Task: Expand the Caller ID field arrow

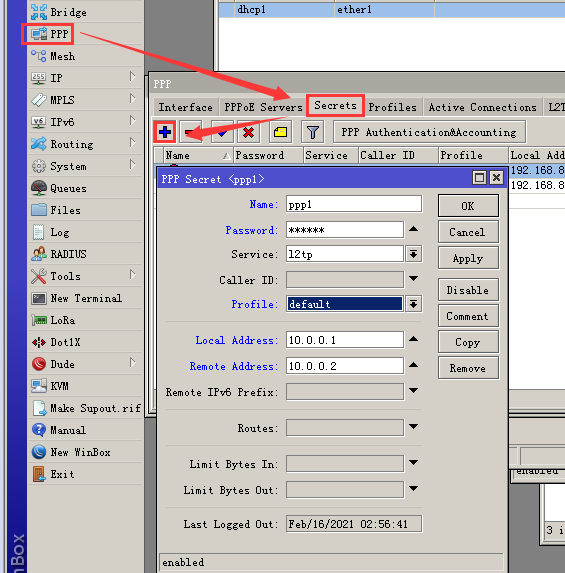Action: pyautogui.click(x=413, y=279)
